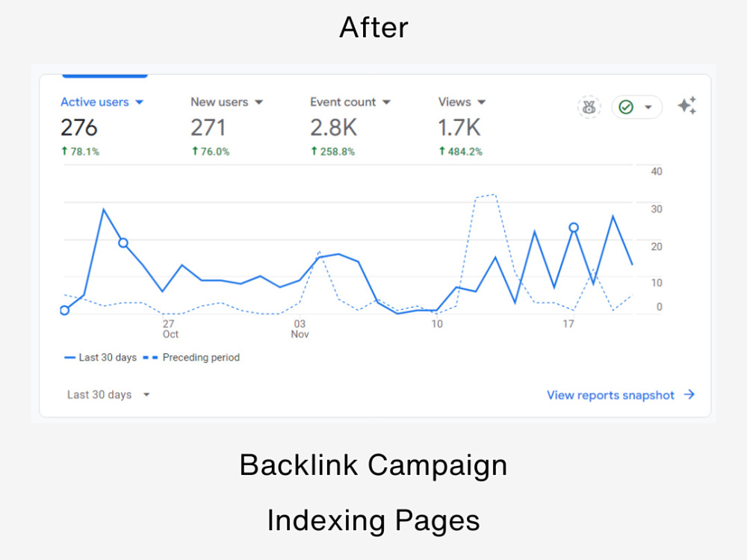Screen dimensions: 747x560
Task: Click the green checkmark data quality icon
Action: pyautogui.click(x=626, y=107)
